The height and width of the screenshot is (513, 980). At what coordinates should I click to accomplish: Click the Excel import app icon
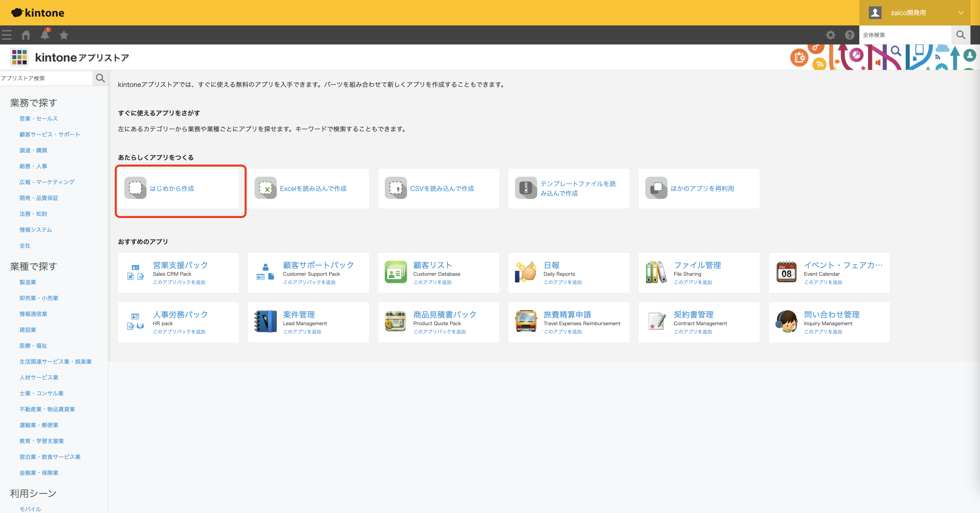(x=265, y=188)
